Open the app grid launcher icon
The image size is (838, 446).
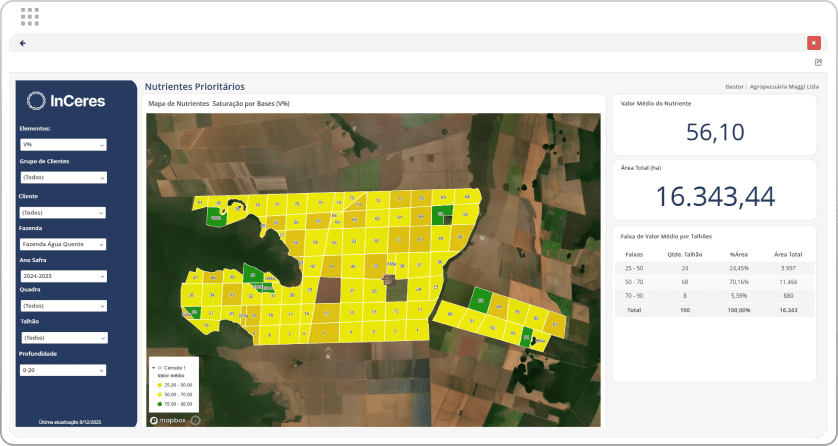[x=30, y=16]
